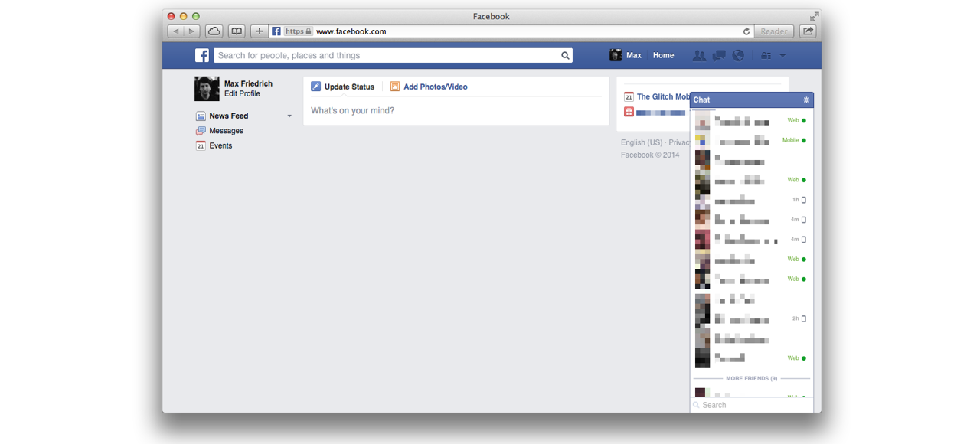Screen dimensions: 980x444
Task: Click the MORE FRIENDS (9) heading
Action: 752,378
